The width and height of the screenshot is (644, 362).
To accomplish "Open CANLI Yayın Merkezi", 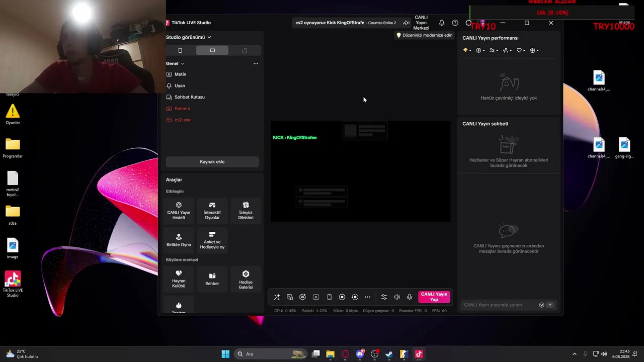I will tap(421, 23).
